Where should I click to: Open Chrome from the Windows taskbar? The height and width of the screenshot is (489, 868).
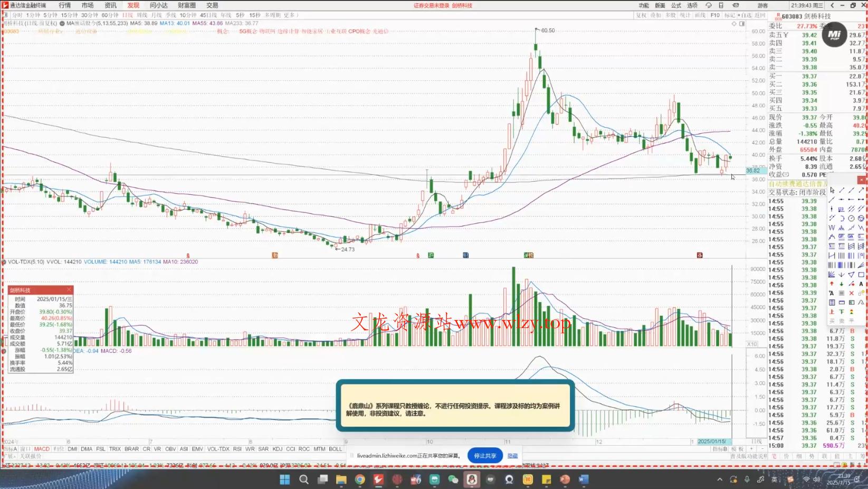[x=360, y=479]
